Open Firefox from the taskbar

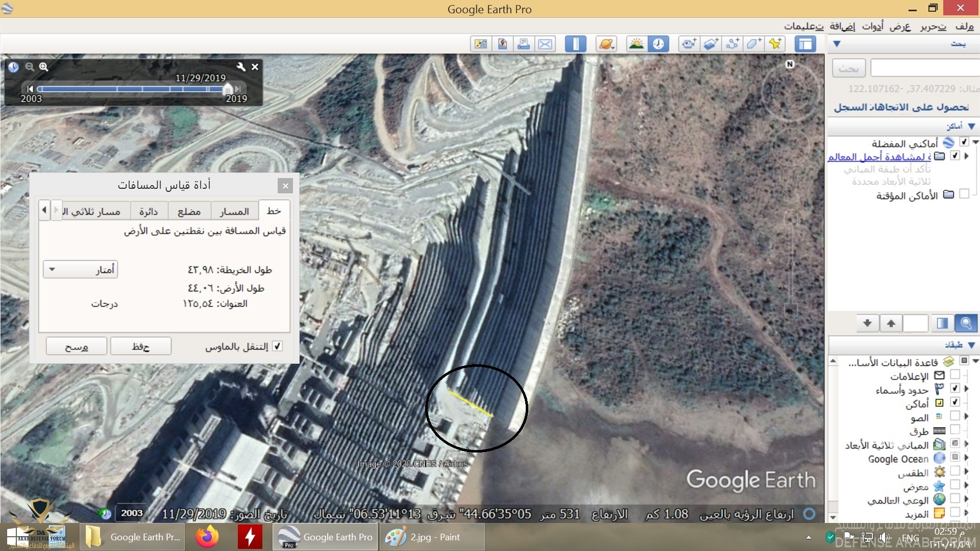[207, 537]
